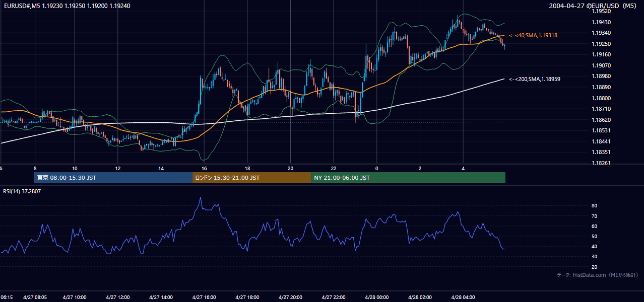
Task: Click RSI axis level 60
Action: [x=595, y=226]
